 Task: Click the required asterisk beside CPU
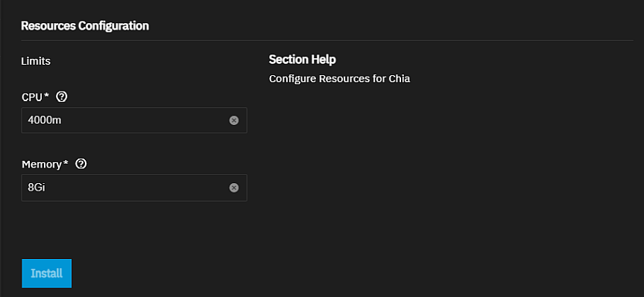pyautogui.click(x=46, y=96)
